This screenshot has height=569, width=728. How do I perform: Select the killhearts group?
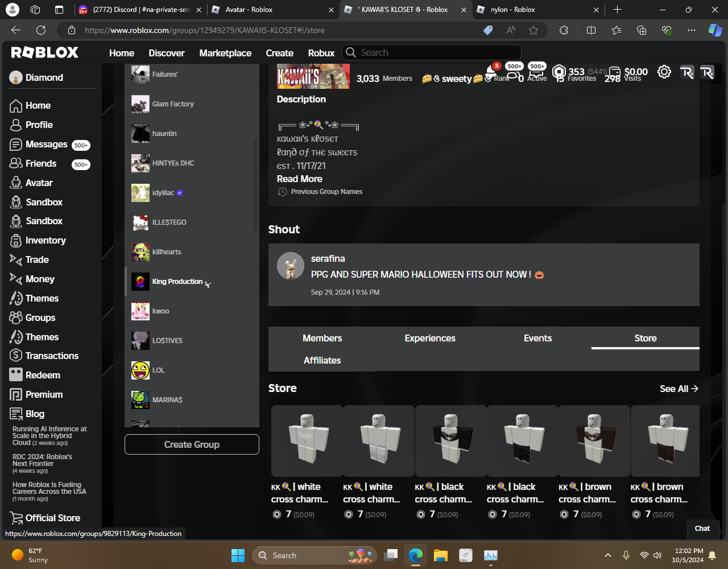click(x=192, y=252)
